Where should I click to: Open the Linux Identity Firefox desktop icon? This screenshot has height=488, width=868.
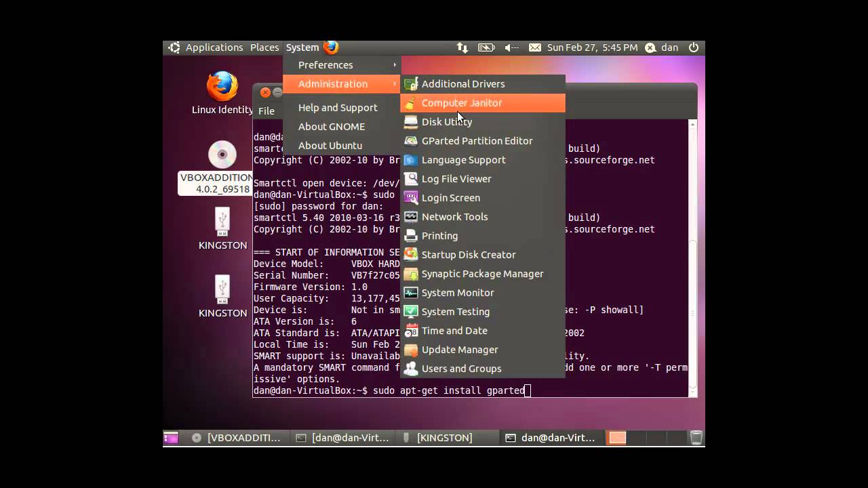[x=222, y=87]
